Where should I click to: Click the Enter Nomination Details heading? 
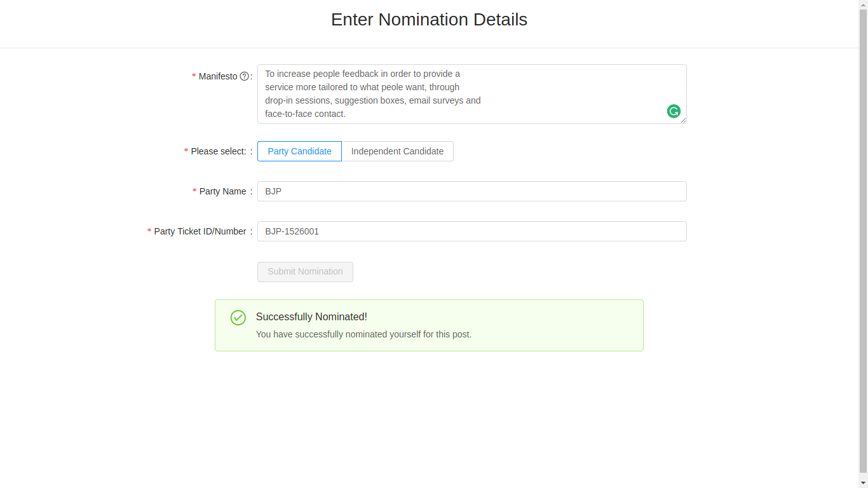429,20
